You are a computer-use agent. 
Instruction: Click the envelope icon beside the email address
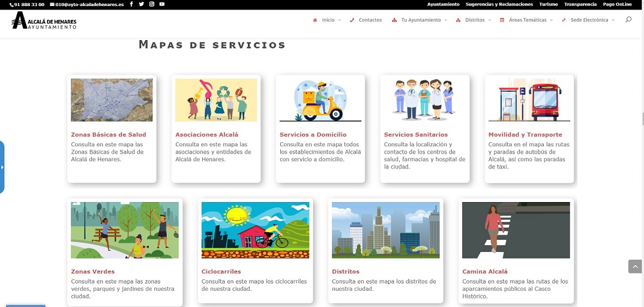pyautogui.click(x=52, y=5)
